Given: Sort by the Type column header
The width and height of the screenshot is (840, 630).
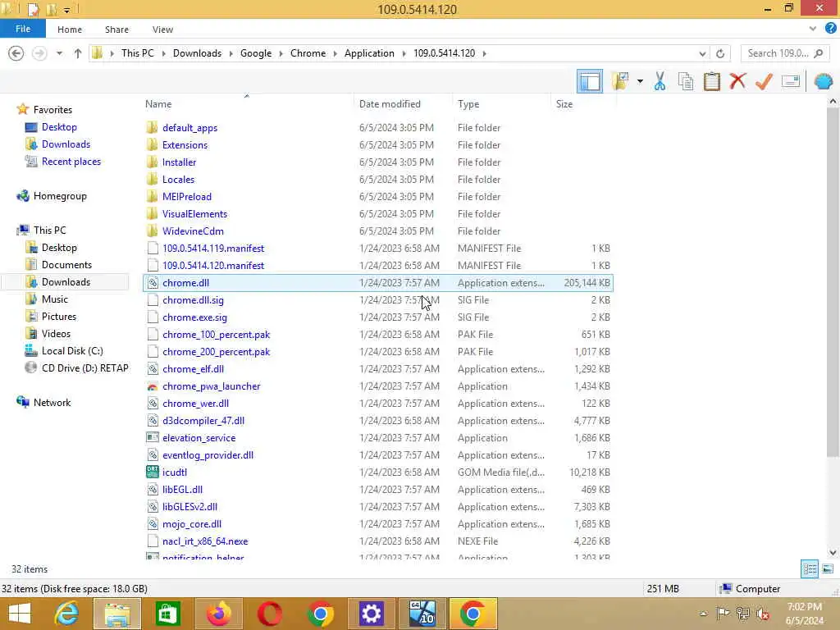Looking at the screenshot, I should click(468, 104).
